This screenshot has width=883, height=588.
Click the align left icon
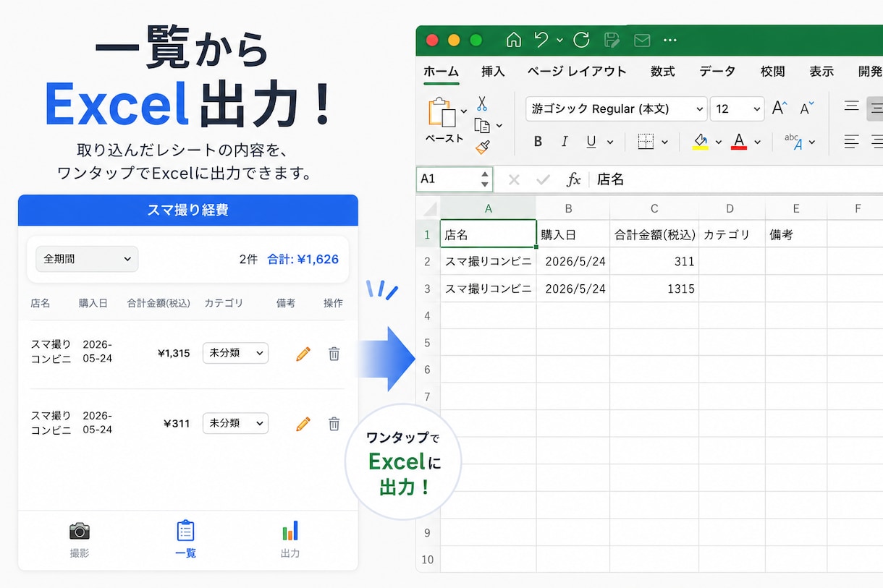pyautogui.click(x=851, y=141)
